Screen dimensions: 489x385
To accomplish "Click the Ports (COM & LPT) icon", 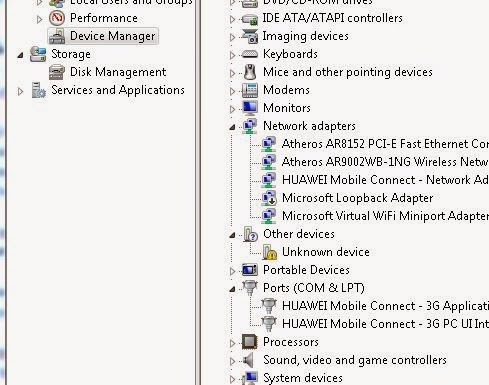I will click(x=250, y=288).
